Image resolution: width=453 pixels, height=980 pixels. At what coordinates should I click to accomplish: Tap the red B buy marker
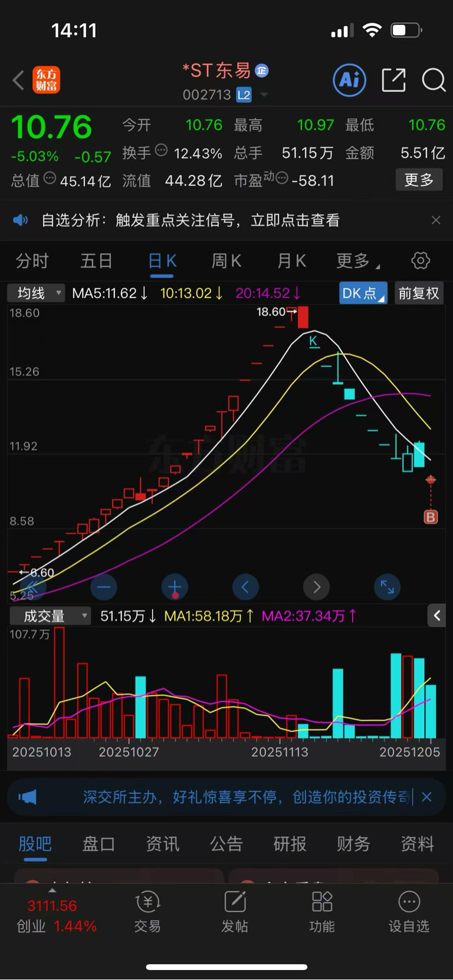(x=431, y=517)
